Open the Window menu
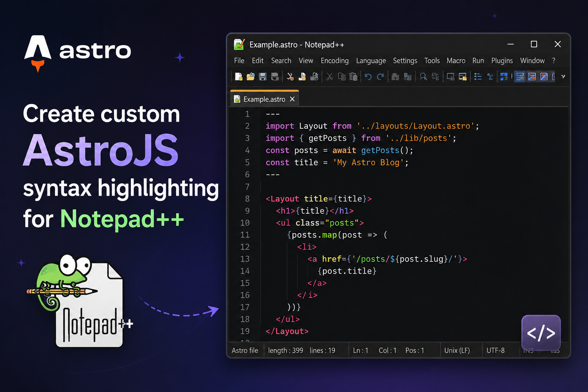 point(532,60)
